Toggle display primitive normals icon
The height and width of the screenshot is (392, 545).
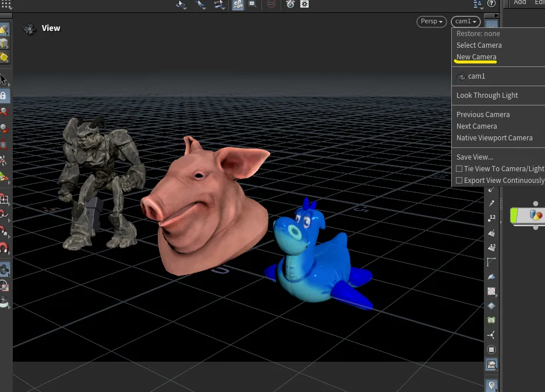click(491, 233)
